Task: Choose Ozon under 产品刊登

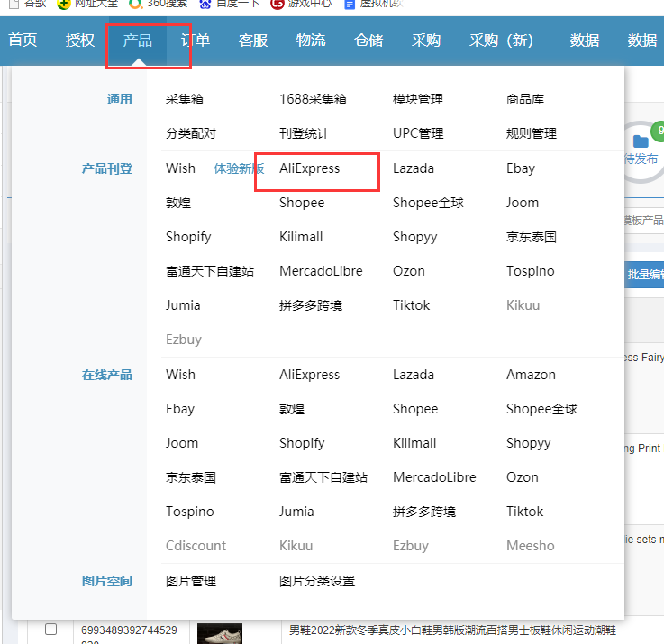Action: (409, 271)
